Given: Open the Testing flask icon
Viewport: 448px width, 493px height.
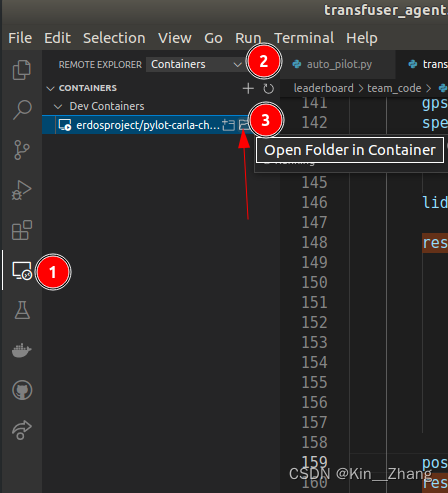Looking at the screenshot, I should point(22,310).
